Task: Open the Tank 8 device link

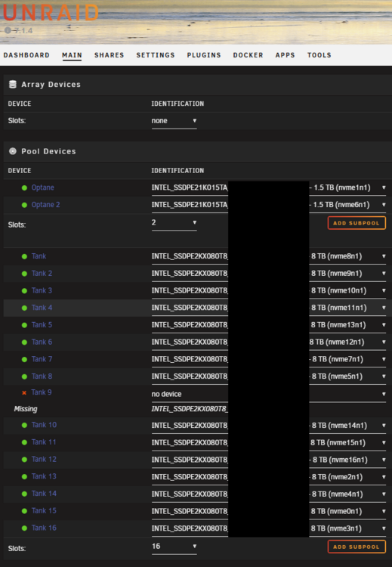Action: (42, 376)
